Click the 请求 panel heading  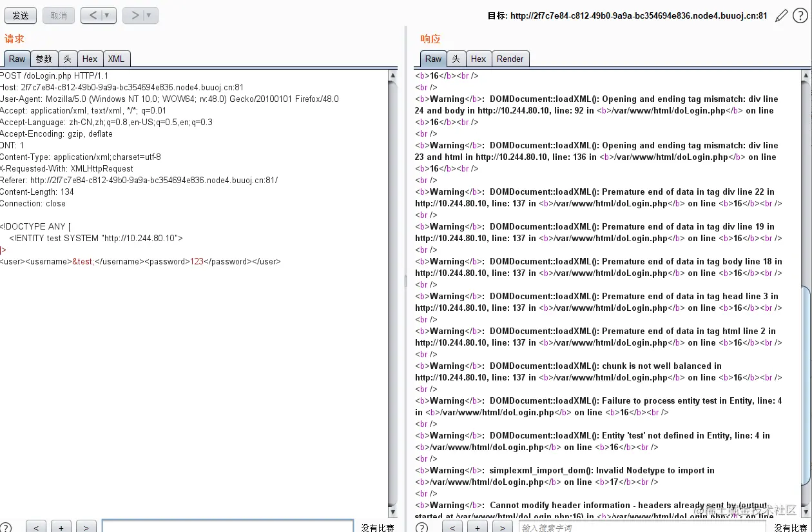(14, 39)
